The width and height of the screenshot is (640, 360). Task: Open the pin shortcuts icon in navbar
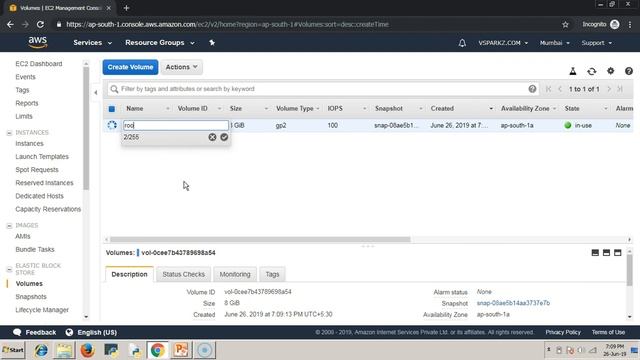click(x=212, y=42)
